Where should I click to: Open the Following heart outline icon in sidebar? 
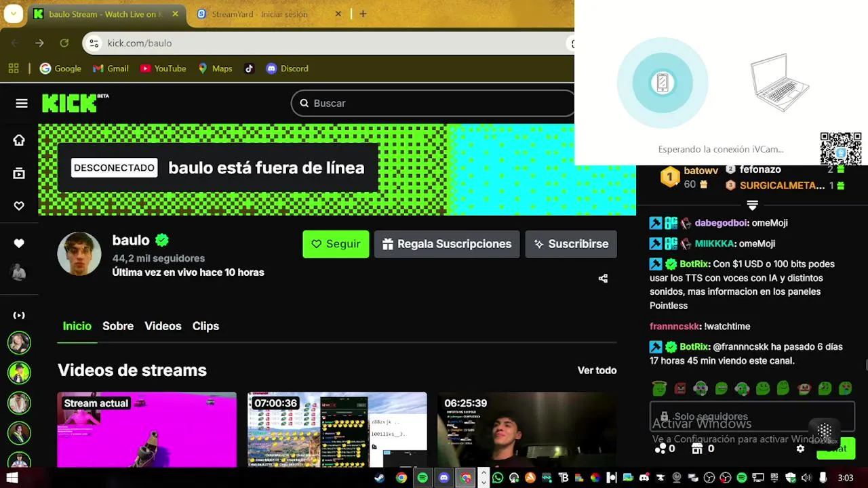(19, 206)
